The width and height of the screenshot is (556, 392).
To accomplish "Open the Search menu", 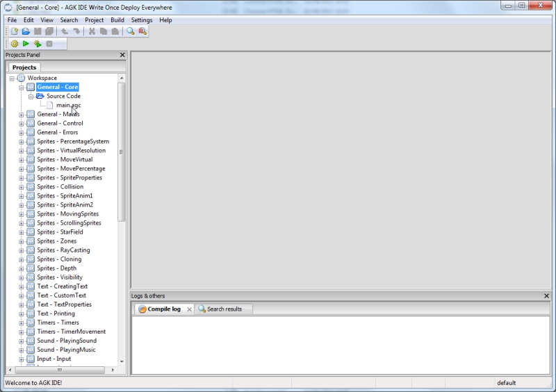I will (69, 20).
